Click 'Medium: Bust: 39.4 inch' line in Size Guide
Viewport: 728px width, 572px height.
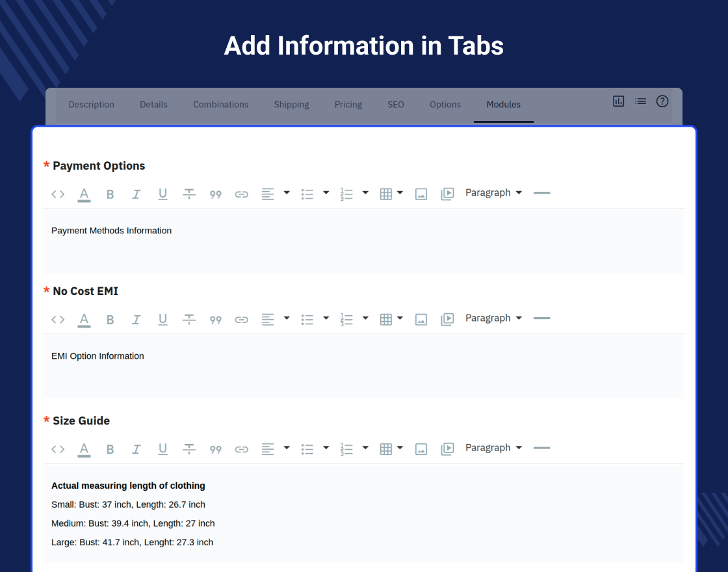(x=133, y=523)
